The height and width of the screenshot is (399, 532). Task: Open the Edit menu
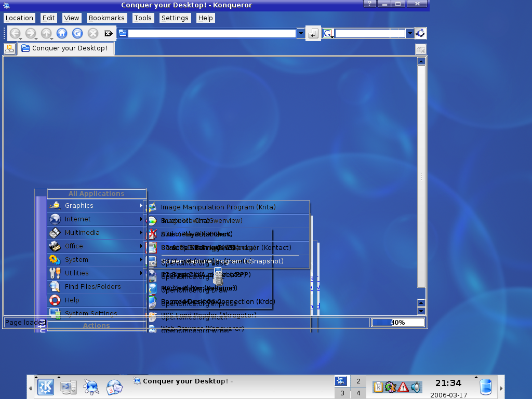point(48,18)
